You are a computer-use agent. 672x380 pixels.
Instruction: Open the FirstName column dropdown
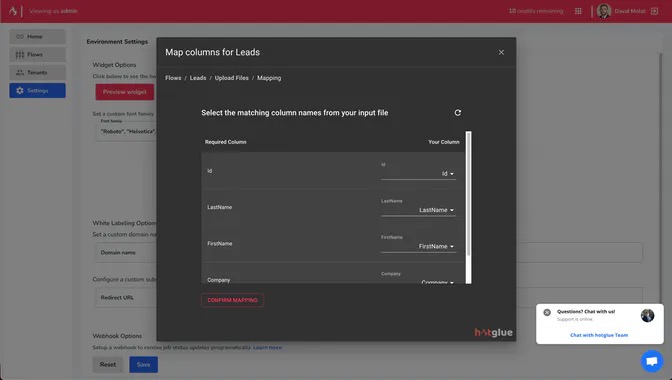(418, 246)
